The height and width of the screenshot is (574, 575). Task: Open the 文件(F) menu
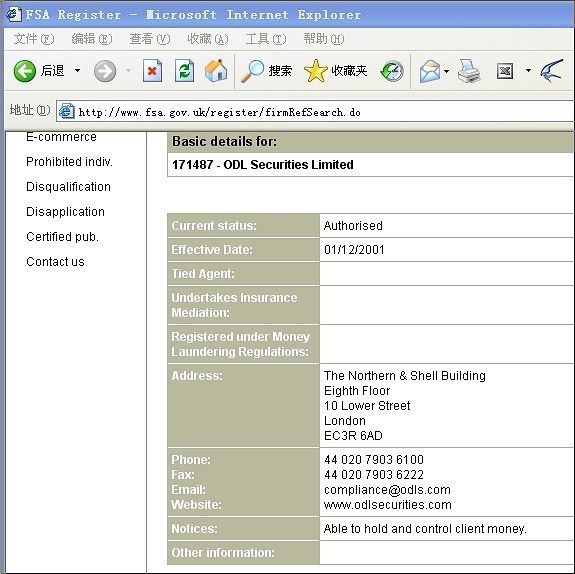34,39
